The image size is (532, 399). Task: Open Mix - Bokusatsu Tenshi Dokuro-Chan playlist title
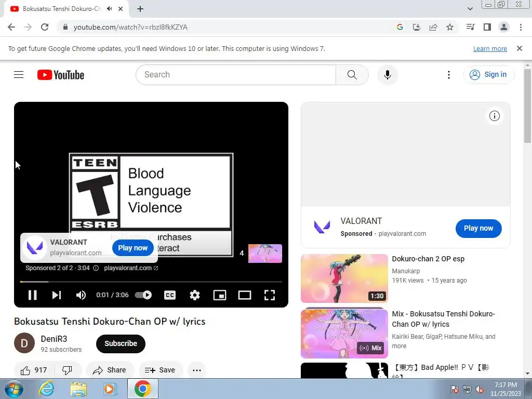tap(444, 319)
